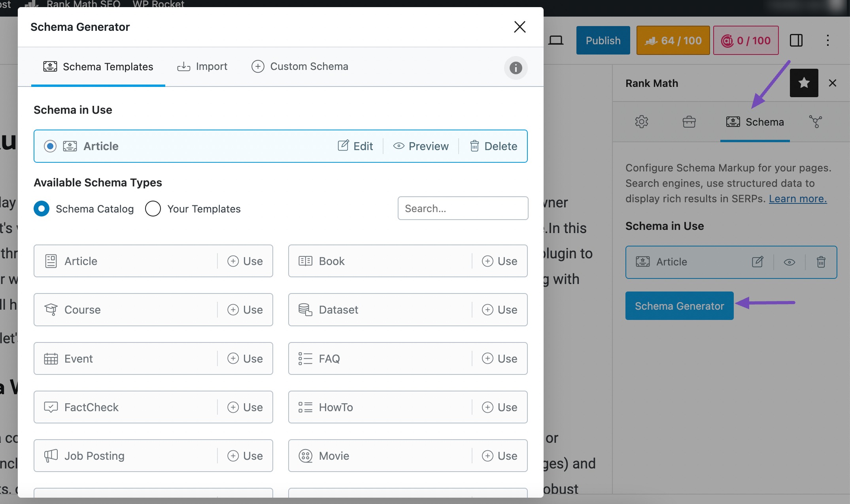
Task: Open the Rank Math Advanced briefcase tab
Action: 689,122
